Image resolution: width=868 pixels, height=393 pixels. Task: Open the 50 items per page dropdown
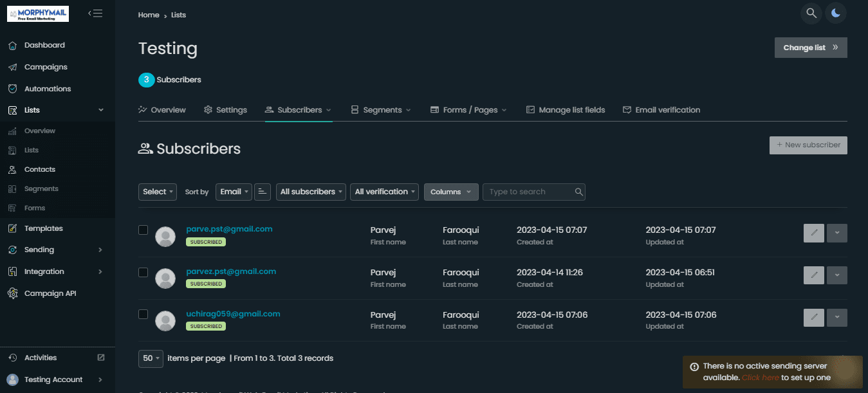(151, 358)
